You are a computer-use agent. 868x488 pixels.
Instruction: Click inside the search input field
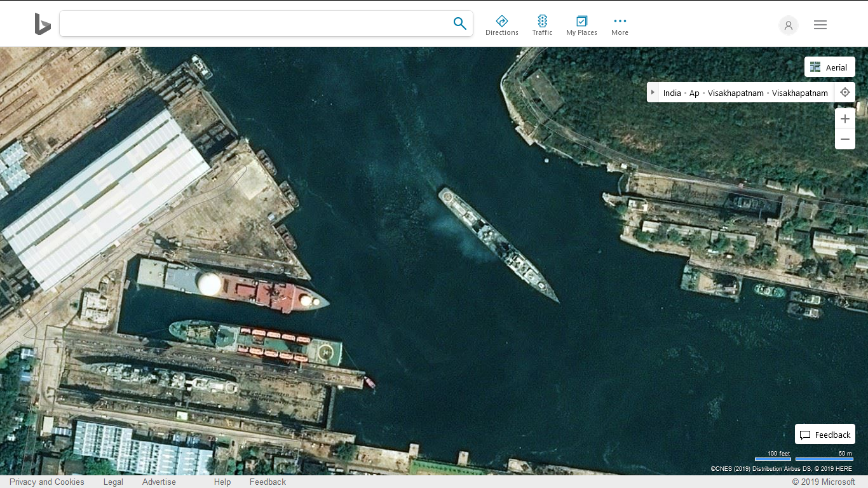click(x=255, y=24)
